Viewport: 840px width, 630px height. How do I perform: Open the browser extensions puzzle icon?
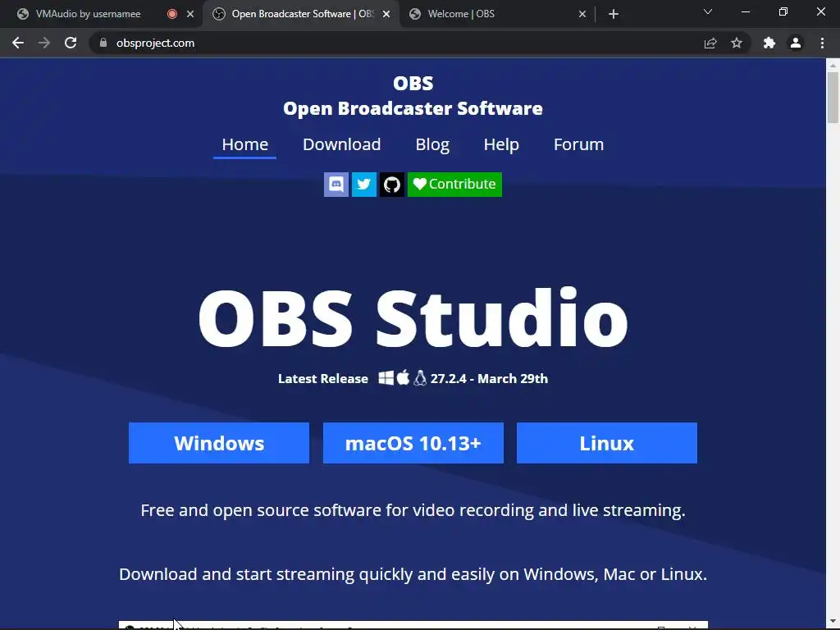click(769, 43)
